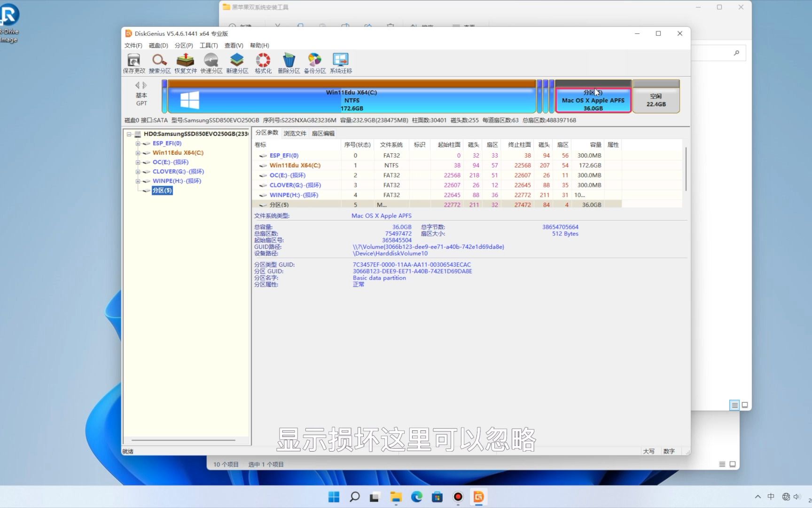812x508 pixels.
Task: Select OC(E:)-(损坏) row in partition table
Action: click(x=437, y=175)
